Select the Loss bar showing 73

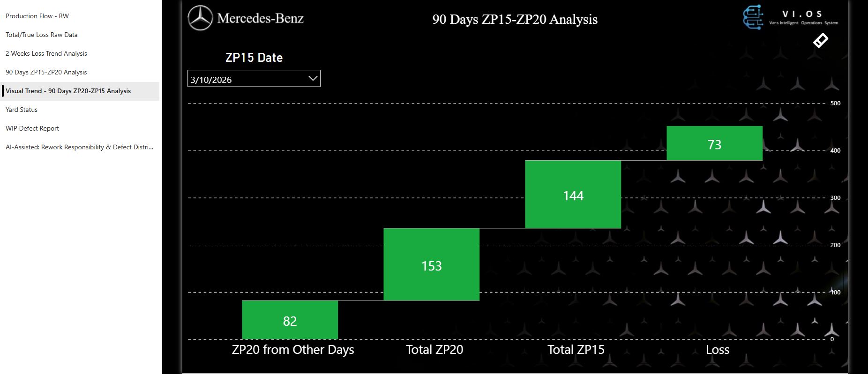coord(714,143)
